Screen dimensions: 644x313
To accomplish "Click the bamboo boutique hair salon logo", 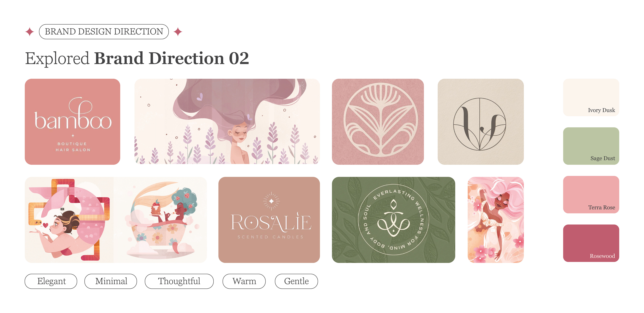I will click(x=72, y=122).
